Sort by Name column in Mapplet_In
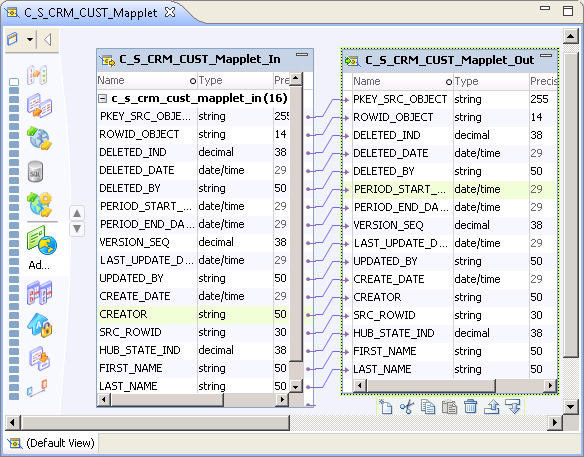Viewport: 584px width, 457px height. click(x=147, y=80)
